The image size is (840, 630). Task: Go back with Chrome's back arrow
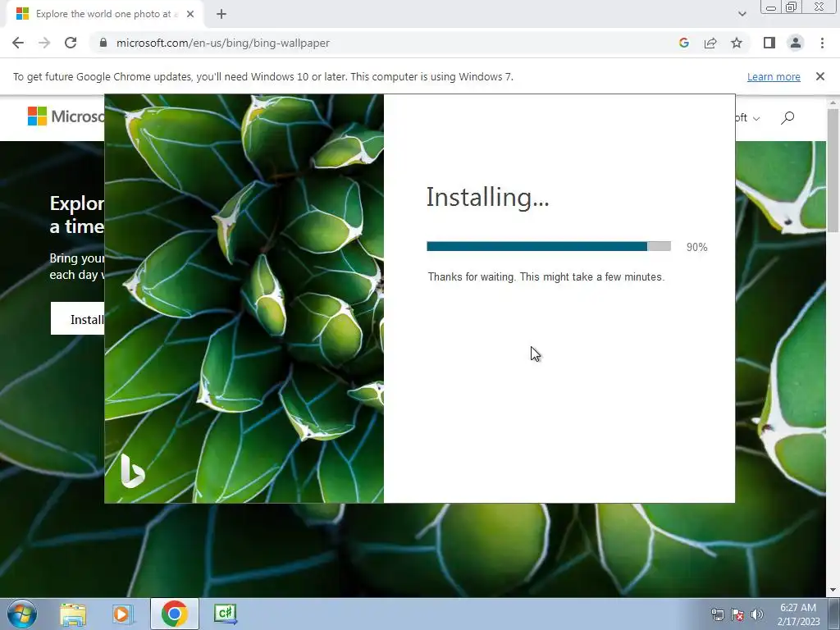point(18,43)
